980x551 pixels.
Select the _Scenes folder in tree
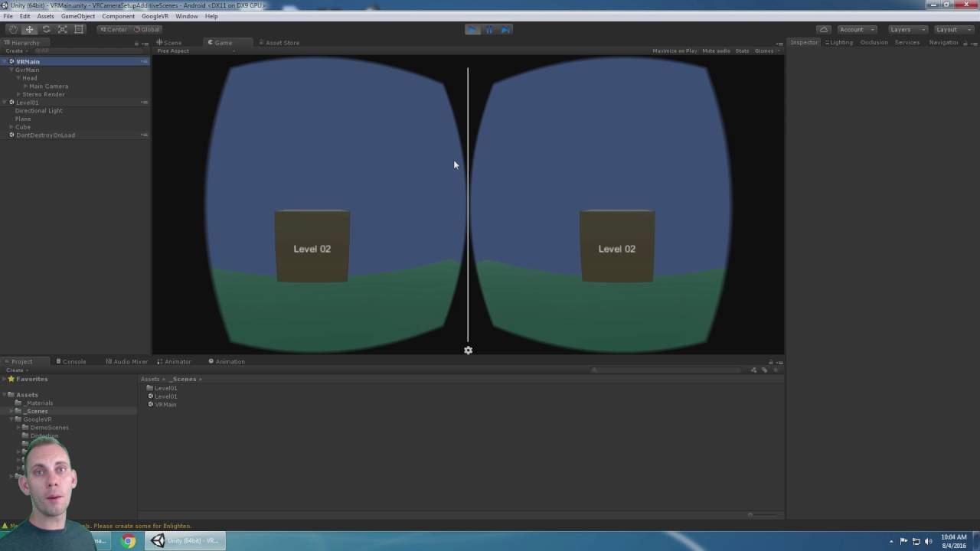point(32,411)
